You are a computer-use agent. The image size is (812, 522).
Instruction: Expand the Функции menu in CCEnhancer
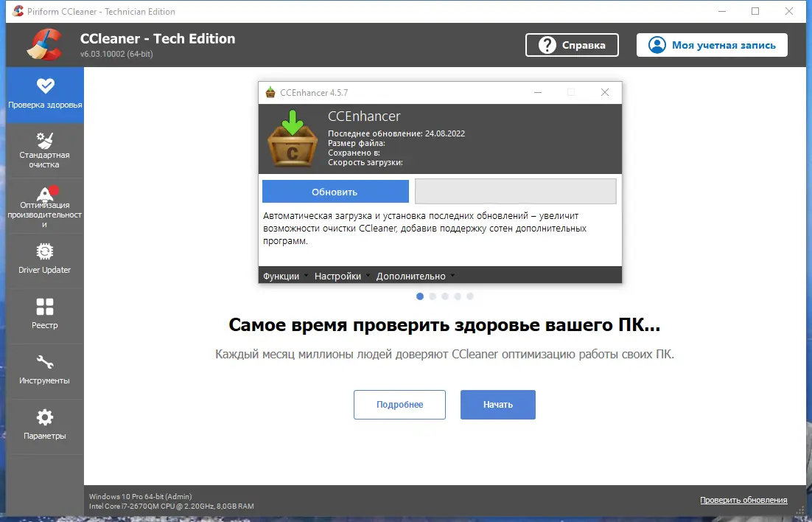coord(281,275)
